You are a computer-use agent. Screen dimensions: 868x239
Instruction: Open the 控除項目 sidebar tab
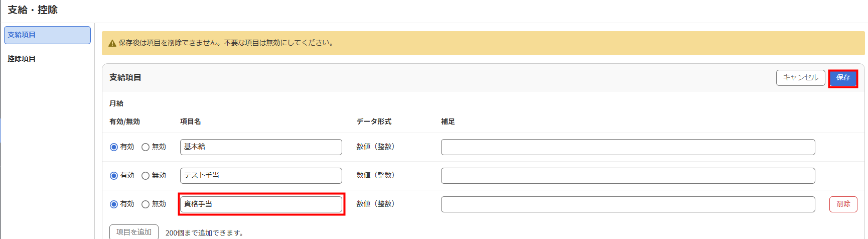tap(22, 59)
